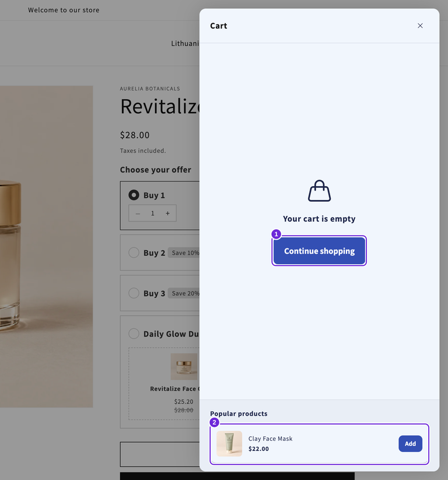Click the empty cart bag icon
This screenshot has width=448, height=480.
[320, 191]
